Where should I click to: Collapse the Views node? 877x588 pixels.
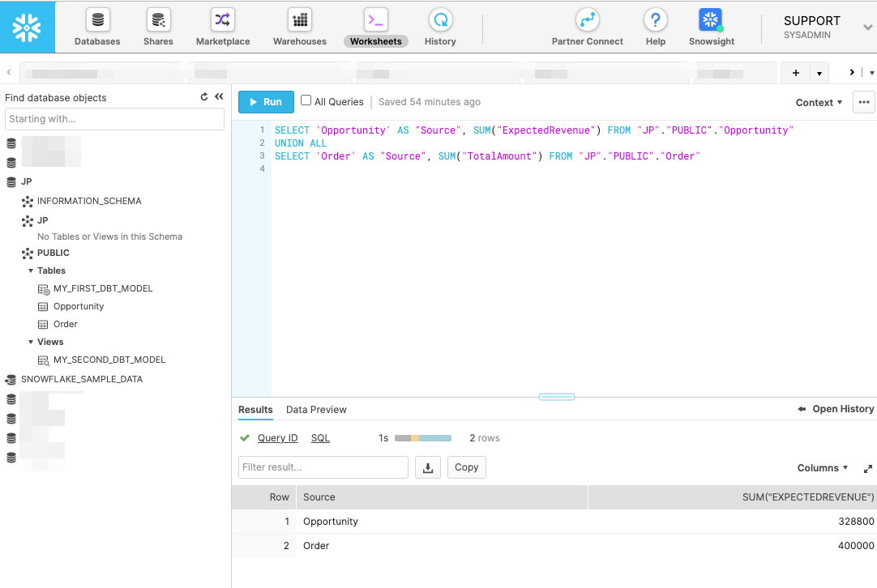(x=31, y=342)
